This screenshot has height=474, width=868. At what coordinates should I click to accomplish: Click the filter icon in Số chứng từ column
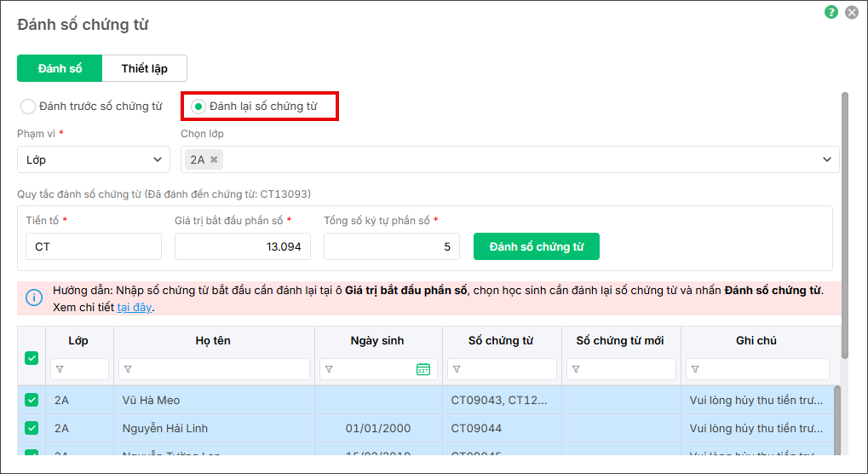457,369
